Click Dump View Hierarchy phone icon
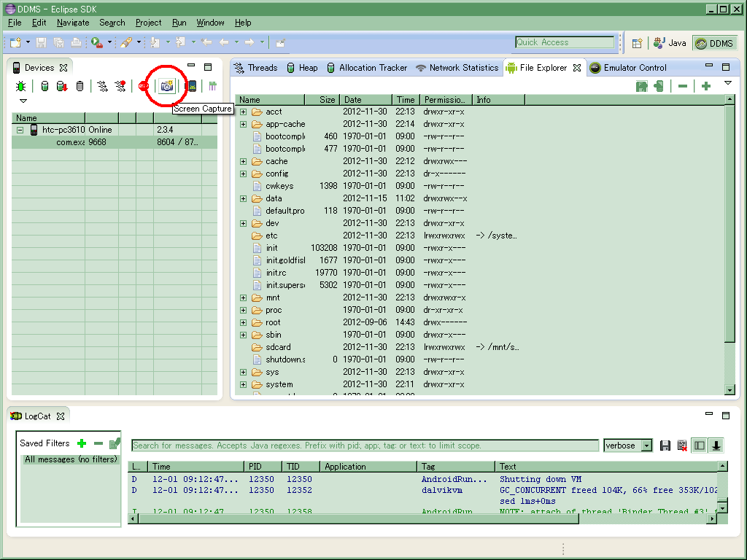The image size is (747, 560). pyautogui.click(x=192, y=86)
